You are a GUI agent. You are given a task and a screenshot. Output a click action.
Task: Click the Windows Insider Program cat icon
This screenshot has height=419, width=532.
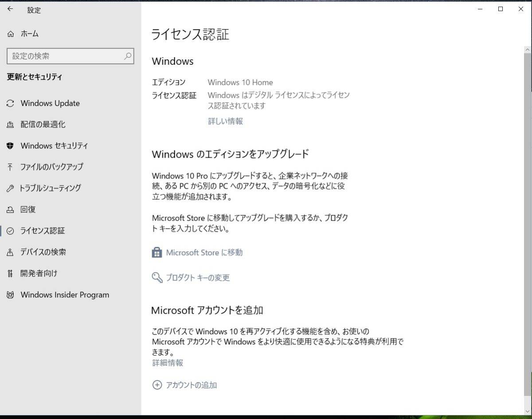pos(10,295)
